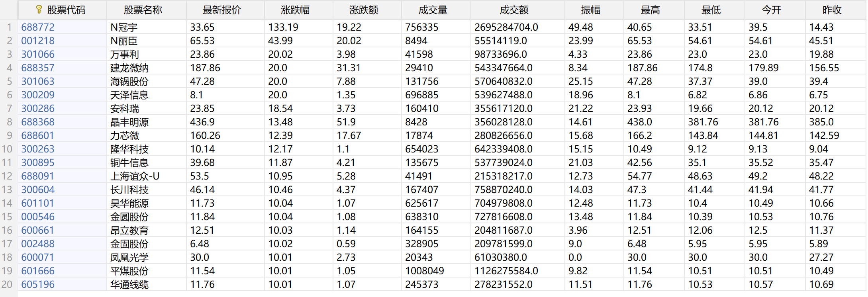Select stock code 300604
This screenshot has height=297, width=868.
coord(38,190)
